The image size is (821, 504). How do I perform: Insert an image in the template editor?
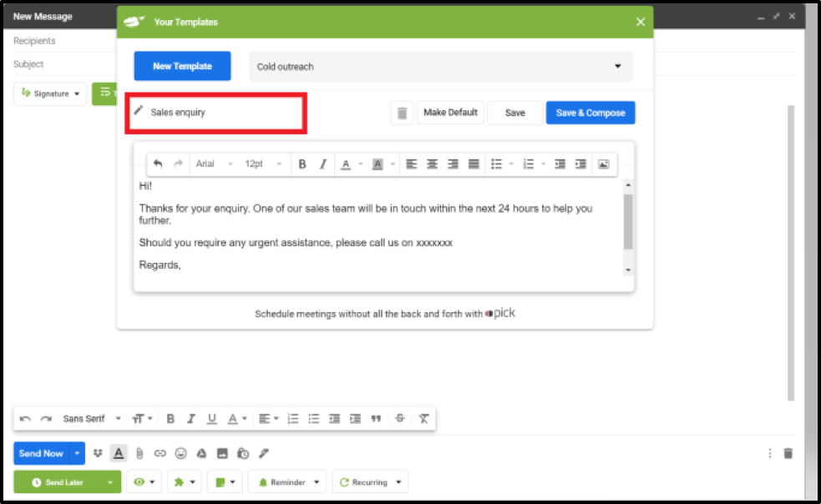click(603, 164)
